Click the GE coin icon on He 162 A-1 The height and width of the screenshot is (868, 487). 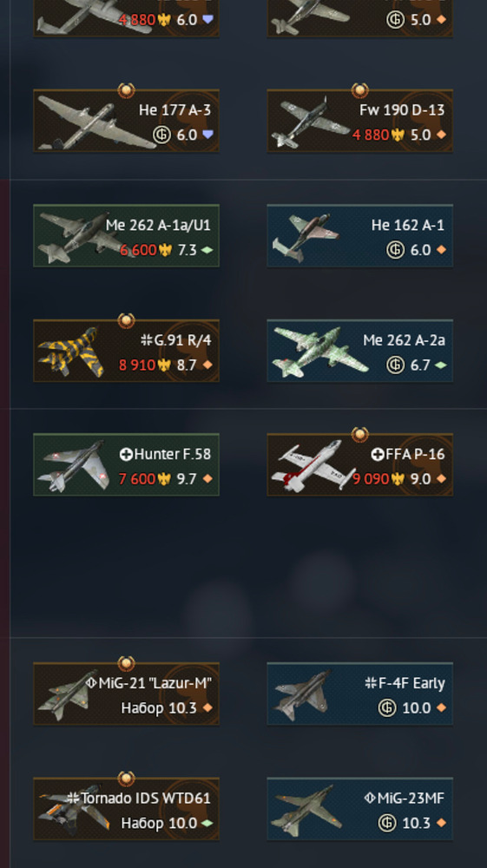pyautogui.click(x=395, y=250)
